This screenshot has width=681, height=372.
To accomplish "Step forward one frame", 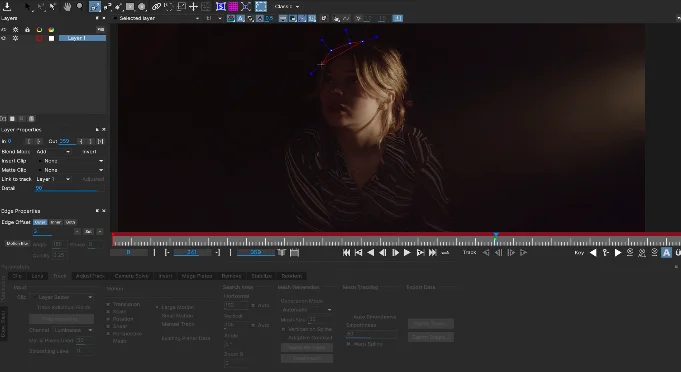I will [395, 253].
